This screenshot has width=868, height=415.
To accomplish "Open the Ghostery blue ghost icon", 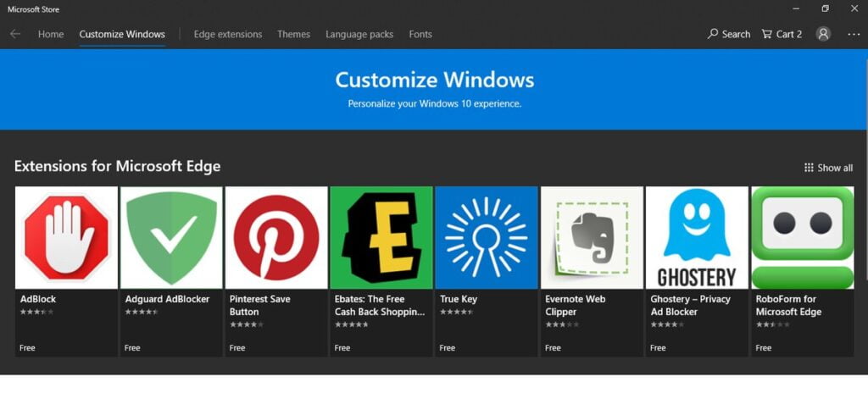I will click(x=697, y=237).
